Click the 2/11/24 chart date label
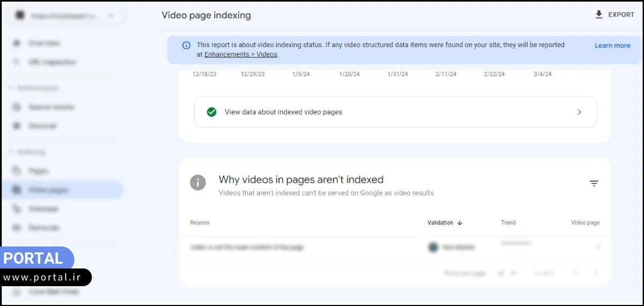 point(446,74)
